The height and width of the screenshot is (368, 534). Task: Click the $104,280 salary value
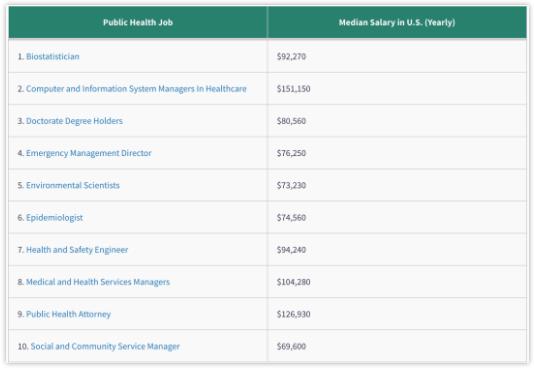pos(293,282)
